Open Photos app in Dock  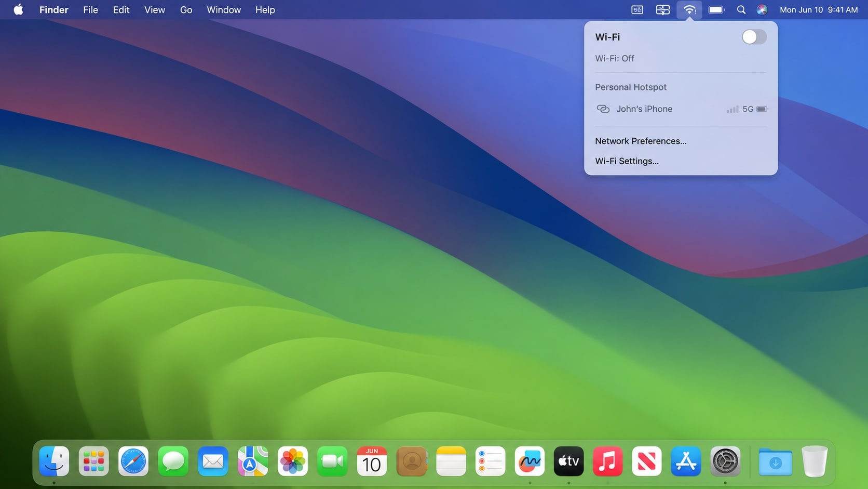tap(293, 461)
